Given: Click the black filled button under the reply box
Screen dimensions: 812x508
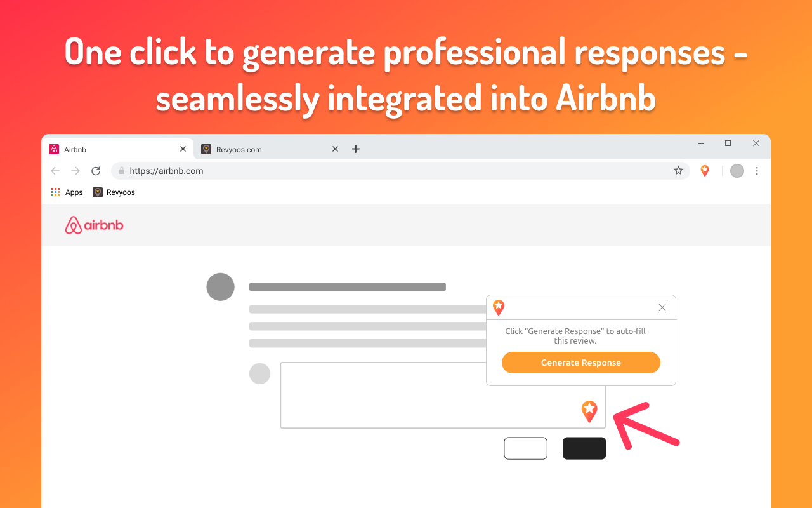Looking at the screenshot, I should point(584,448).
